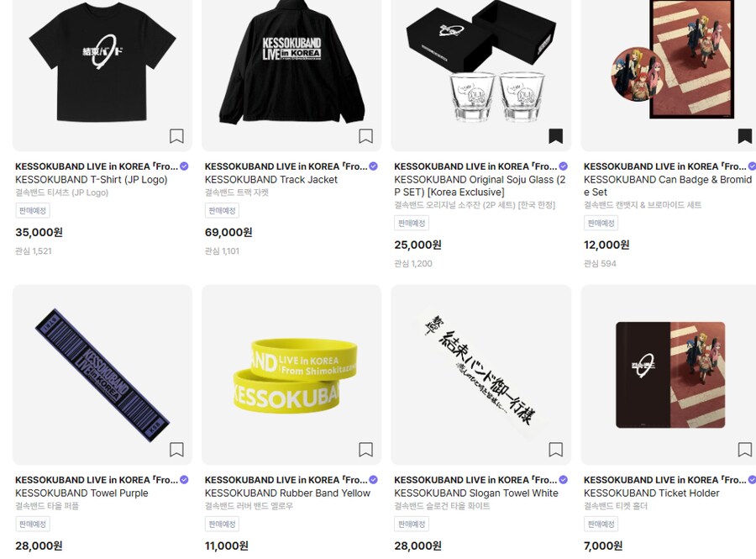Viewport: 756px width, 559px height.
Task: Click the 판매예정 tag under Track Jacket
Action: [222, 211]
